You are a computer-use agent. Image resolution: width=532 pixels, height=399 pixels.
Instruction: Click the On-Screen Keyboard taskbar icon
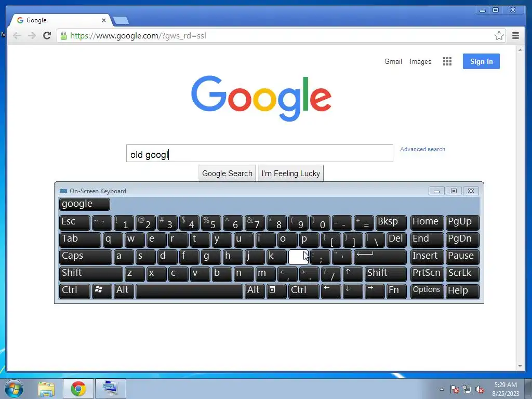(x=111, y=389)
